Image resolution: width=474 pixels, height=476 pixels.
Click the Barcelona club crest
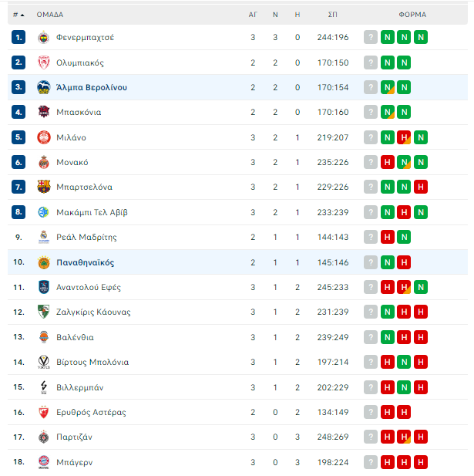(44, 187)
